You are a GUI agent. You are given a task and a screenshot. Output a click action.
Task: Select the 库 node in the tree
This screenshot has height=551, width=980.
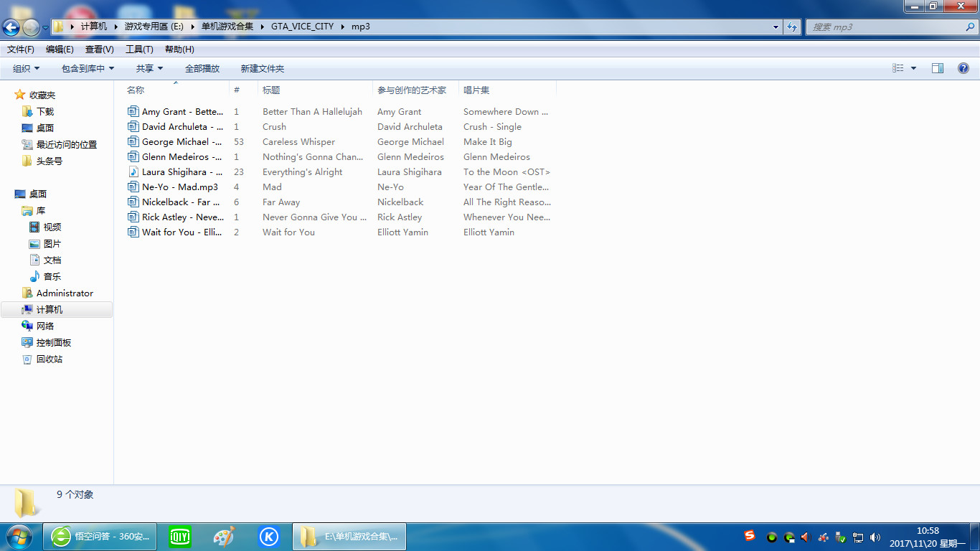pos(40,210)
